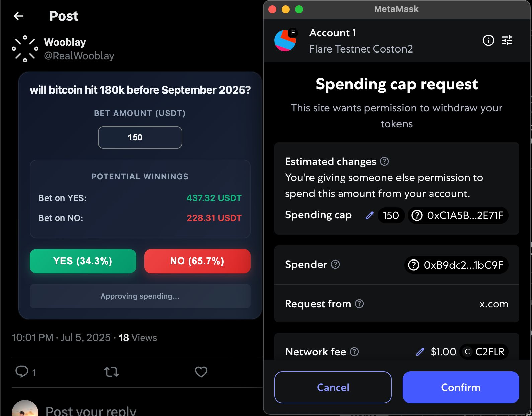This screenshot has height=416, width=532.
Task: Show help for Request from
Action: tap(359, 304)
